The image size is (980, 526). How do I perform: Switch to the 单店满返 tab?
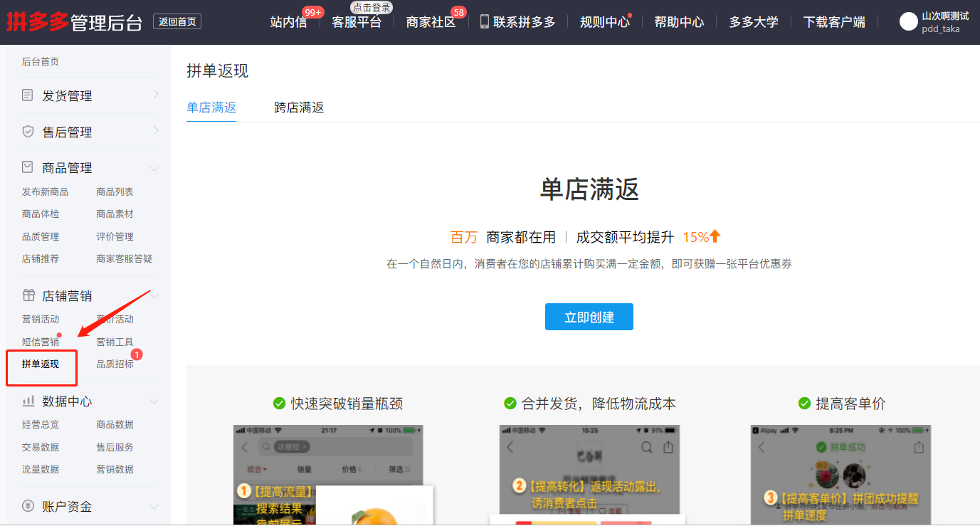coord(211,107)
